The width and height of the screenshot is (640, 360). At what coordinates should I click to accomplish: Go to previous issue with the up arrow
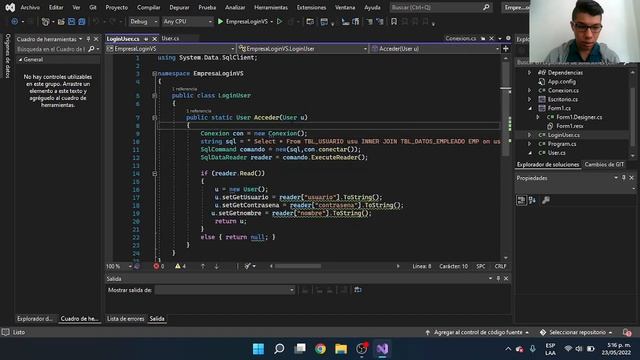coord(203,266)
